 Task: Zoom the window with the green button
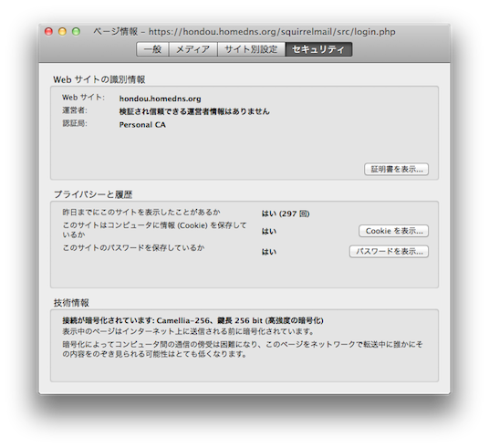pos(76,32)
